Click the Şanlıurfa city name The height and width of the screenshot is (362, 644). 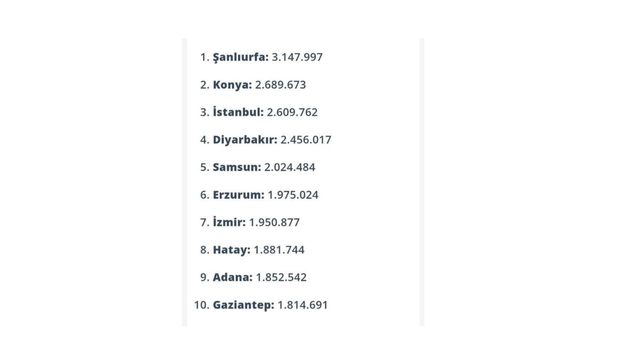tap(240, 58)
